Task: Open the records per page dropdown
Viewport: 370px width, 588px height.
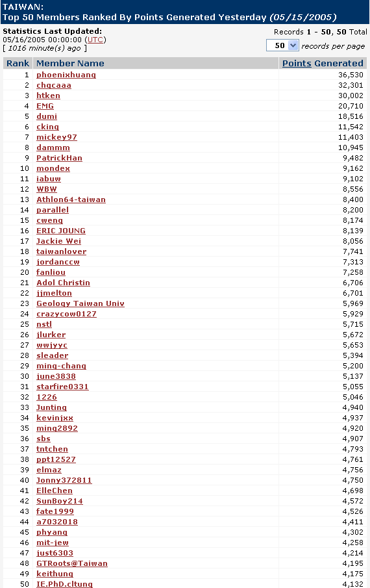Action: (x=282, y=45)
